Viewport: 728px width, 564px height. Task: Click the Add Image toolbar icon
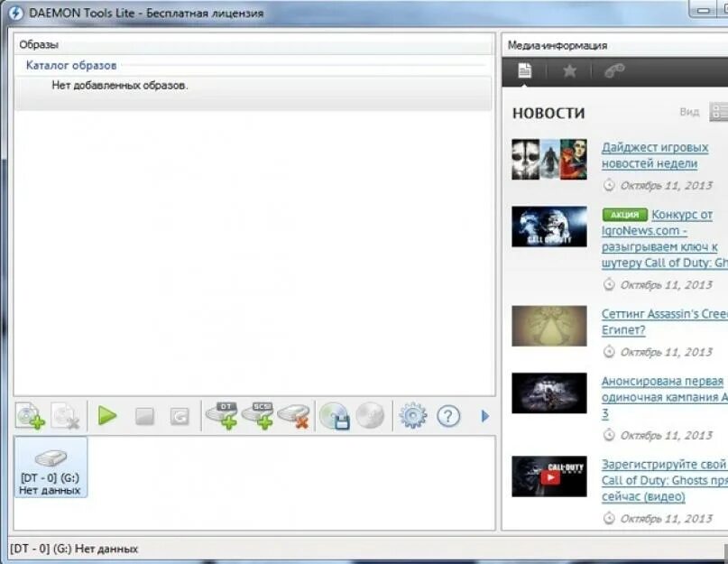[30, 415]
